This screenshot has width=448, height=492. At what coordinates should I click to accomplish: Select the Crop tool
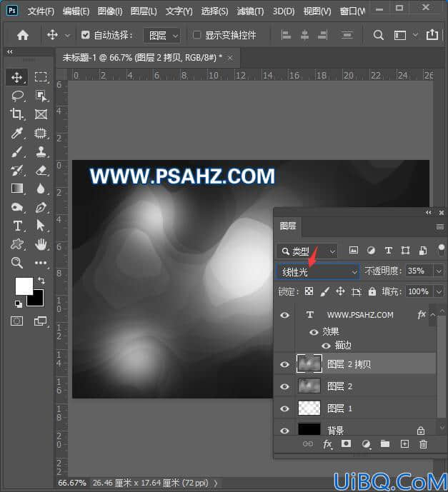pos(16,114)
